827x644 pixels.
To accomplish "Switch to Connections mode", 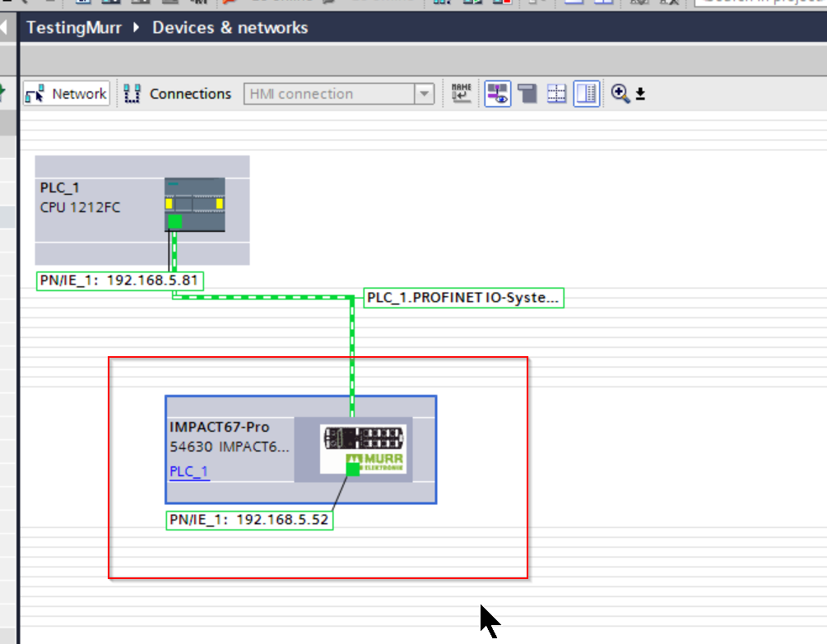I will [x=178, y=94].
